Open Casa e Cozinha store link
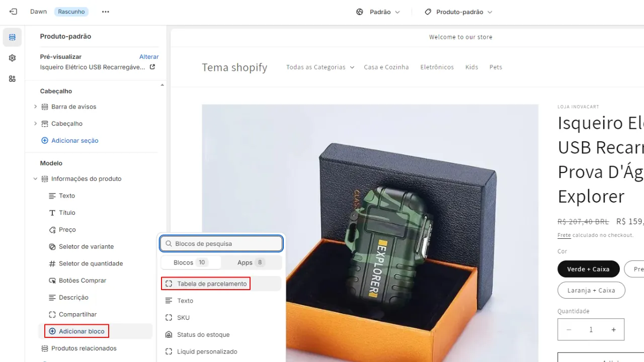Image resolution: width=644 pixels, height=362 pixels. click(x=386, y=67)
